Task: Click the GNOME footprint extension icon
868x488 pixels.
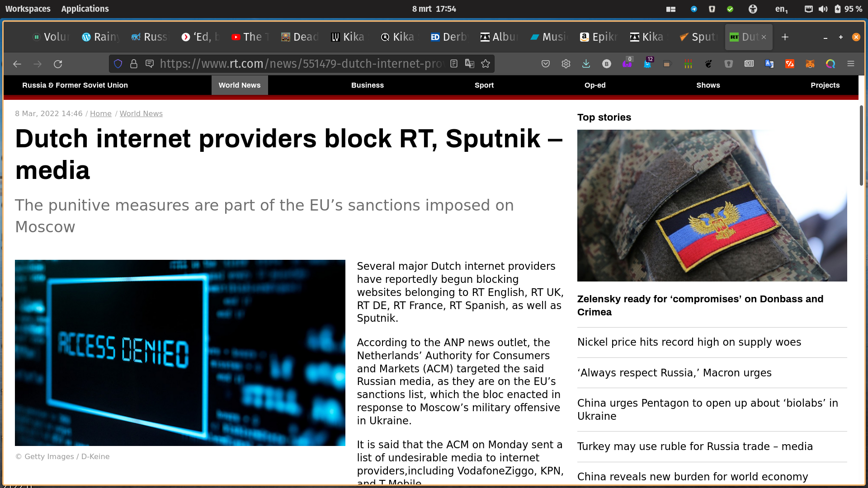Action: click(x=708, y=64)
